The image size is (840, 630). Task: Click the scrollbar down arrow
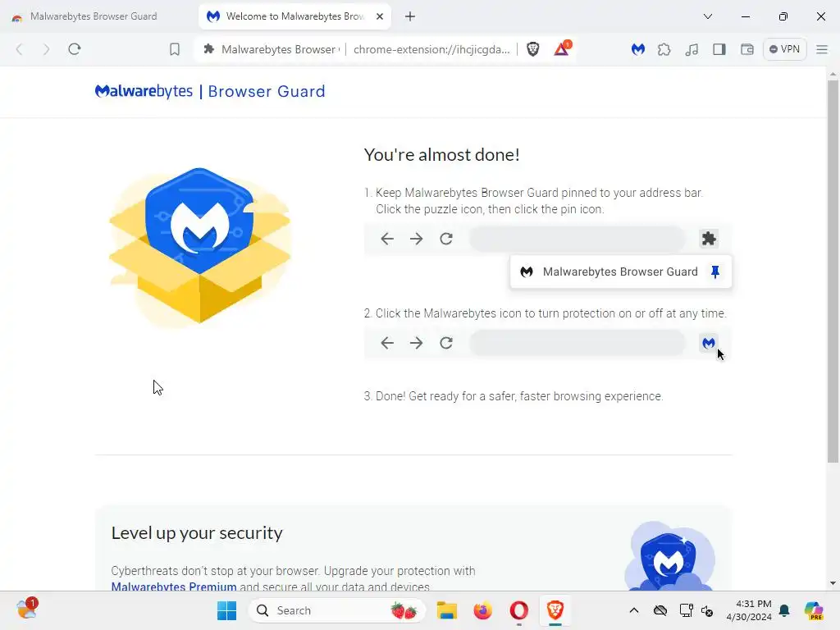click(833, 583)
